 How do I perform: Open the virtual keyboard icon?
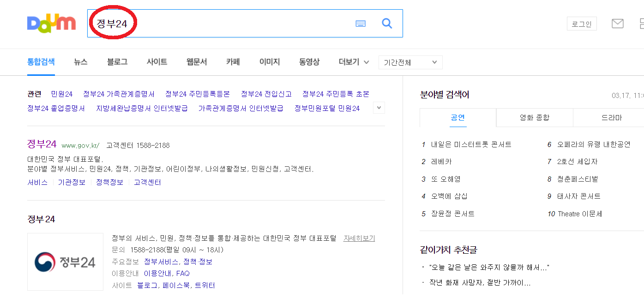[x=361, y=24]
